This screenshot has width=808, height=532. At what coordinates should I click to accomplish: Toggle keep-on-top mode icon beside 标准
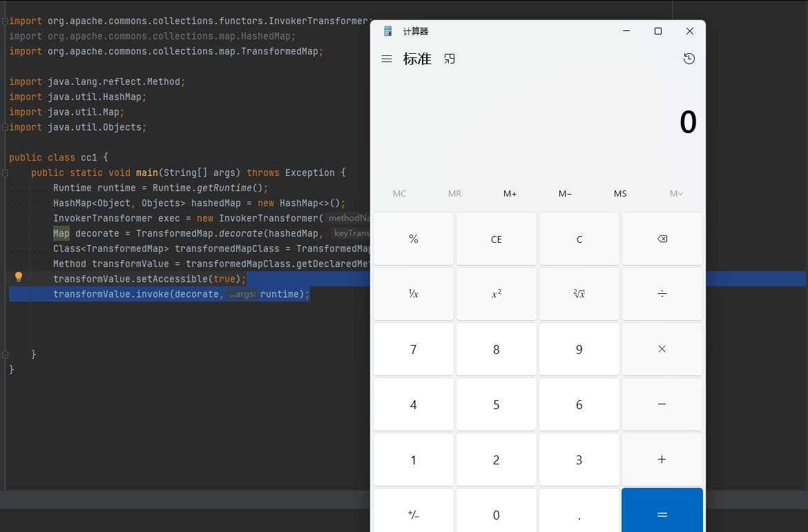[450, 59]
